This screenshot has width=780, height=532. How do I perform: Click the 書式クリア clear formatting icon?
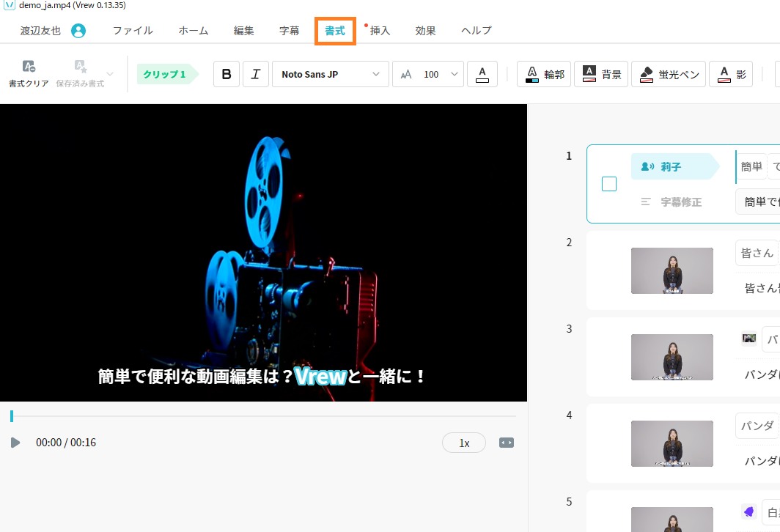pyautogui.click(x=29, y=66)
